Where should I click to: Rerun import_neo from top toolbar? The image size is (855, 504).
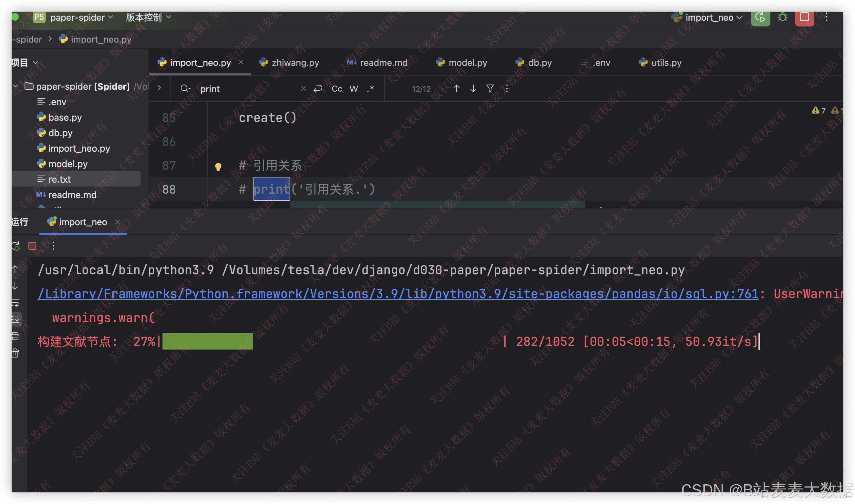click(x=760, y=17)
